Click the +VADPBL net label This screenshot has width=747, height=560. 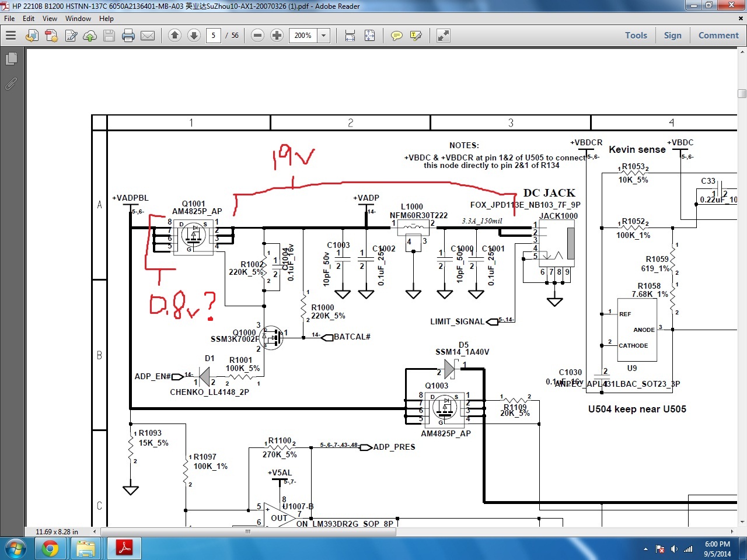coord(130,198)
